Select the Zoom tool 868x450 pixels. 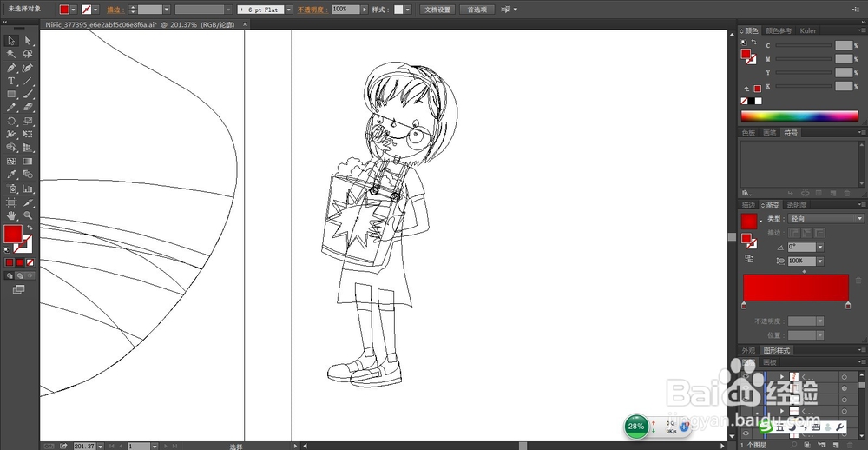(28, 215)
